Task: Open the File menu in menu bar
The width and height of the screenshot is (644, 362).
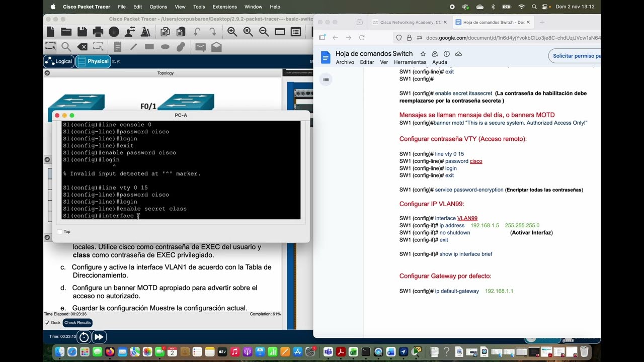Action: pyautogui.click(x=122, y=7)
